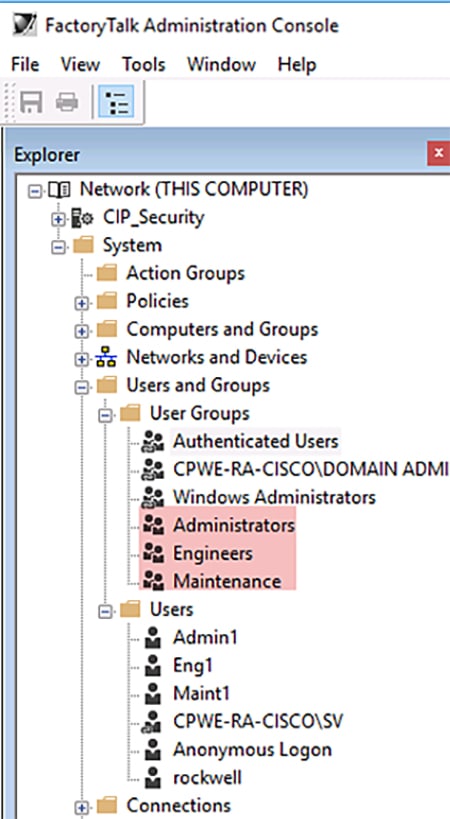Viewport: 450px width, 819px height.
Task: Click the Explorer panel title
Action: [x=47, y=155]
